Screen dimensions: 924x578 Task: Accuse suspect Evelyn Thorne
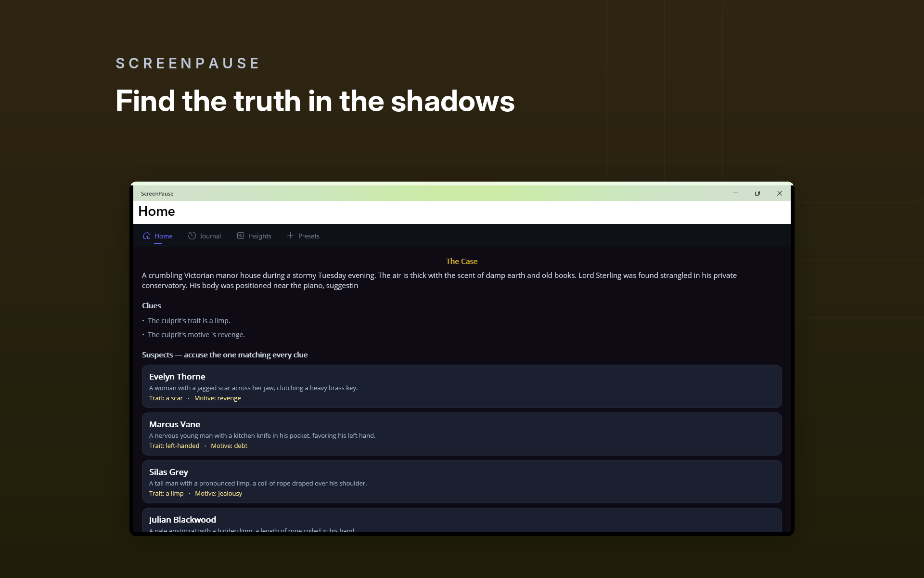(x=462, y=386)
